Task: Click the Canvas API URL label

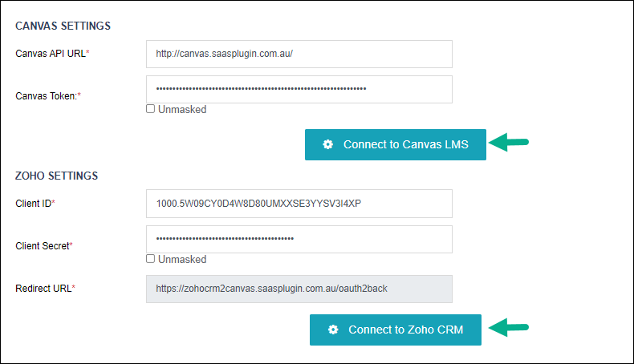Action: [x=52, y=54]
